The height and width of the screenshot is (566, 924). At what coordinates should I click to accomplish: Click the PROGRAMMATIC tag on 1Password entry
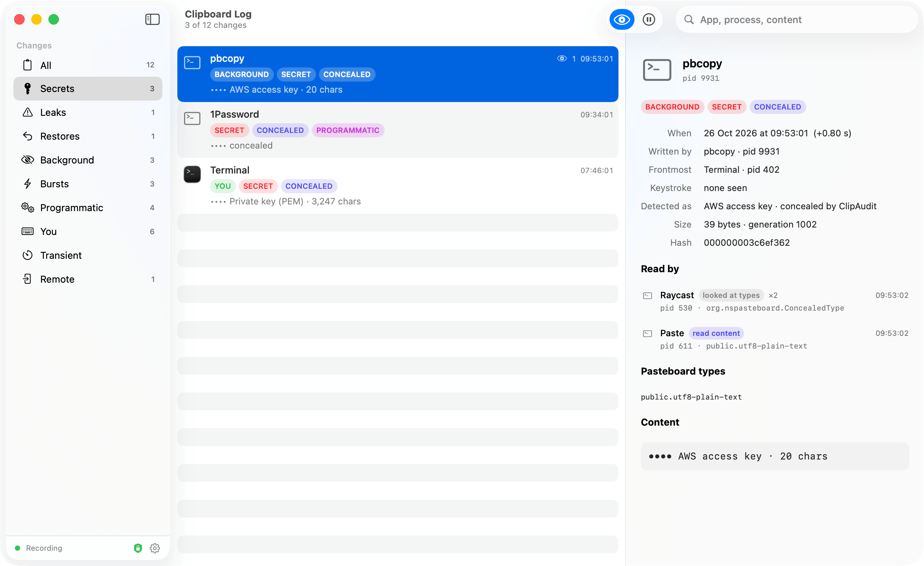click(x=348, y=130)
